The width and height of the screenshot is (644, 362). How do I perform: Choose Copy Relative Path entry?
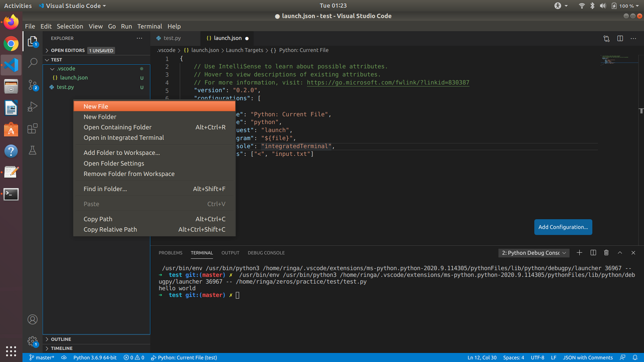pyautogui.click(x=154, y=229)
